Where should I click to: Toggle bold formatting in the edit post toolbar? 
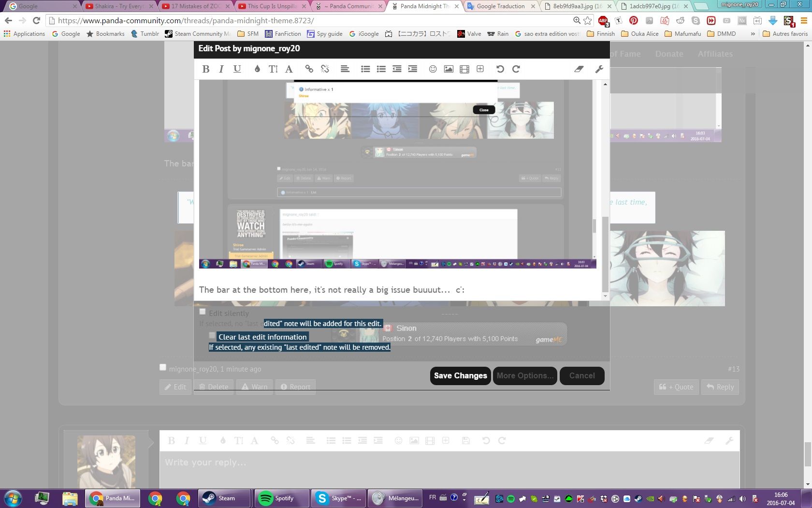coord(206,69)
